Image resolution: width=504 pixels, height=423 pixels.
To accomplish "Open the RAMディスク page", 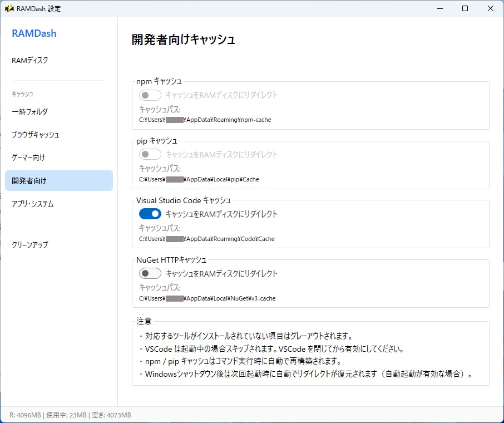I will [30, 60].
